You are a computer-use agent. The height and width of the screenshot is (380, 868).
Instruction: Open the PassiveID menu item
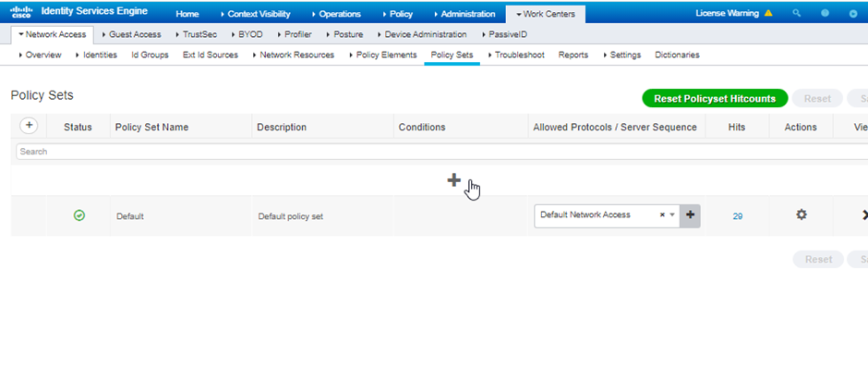(x=504, y=34)
